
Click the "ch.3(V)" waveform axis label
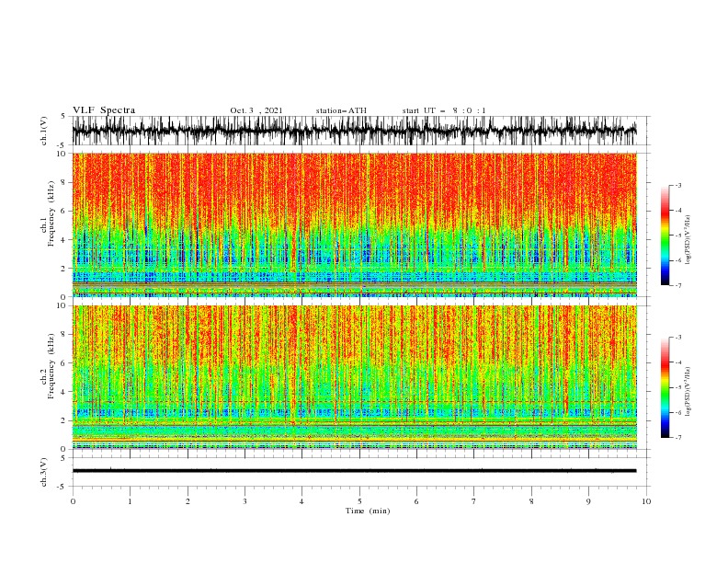click(x=44, y=472)
